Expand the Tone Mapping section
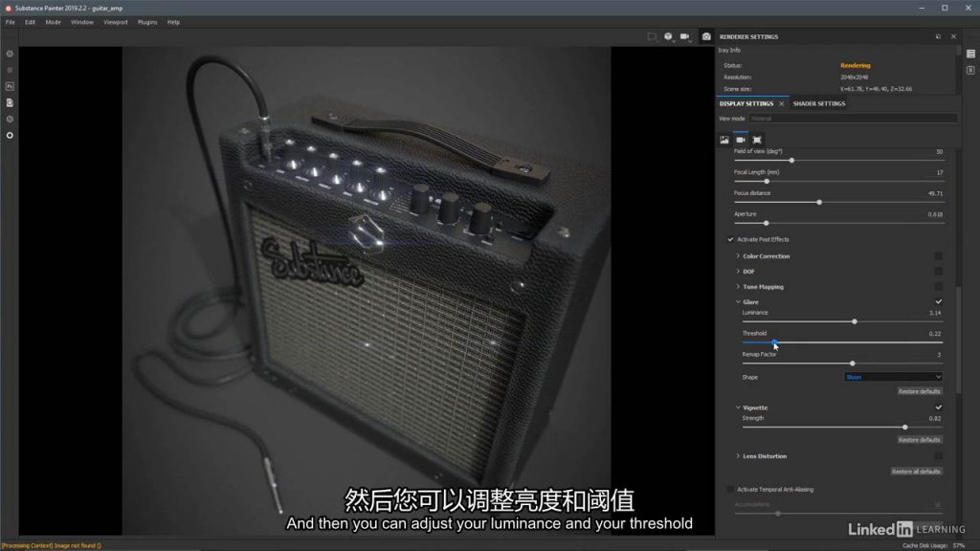980x551 pixels. tap(738, 287)
